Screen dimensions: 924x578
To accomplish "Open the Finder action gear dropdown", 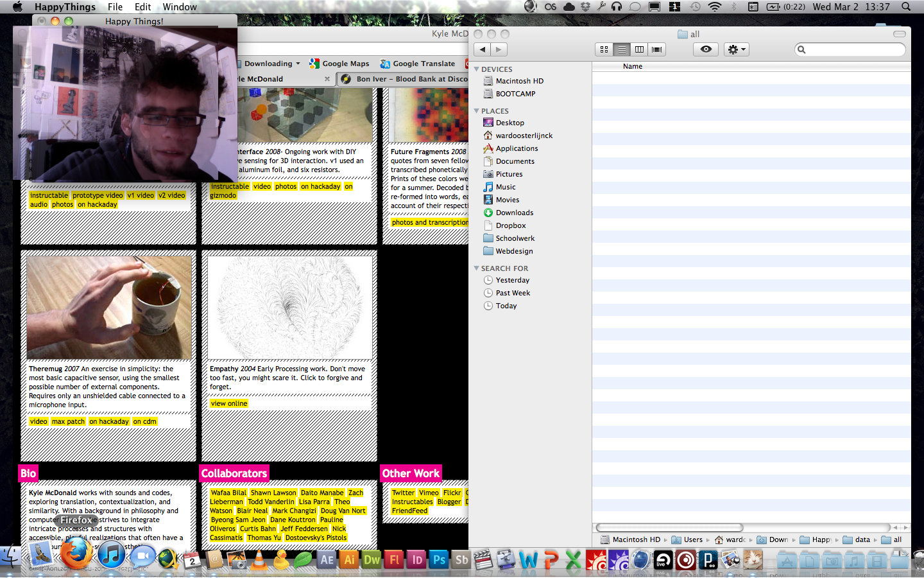I will (x=736, y=49).
